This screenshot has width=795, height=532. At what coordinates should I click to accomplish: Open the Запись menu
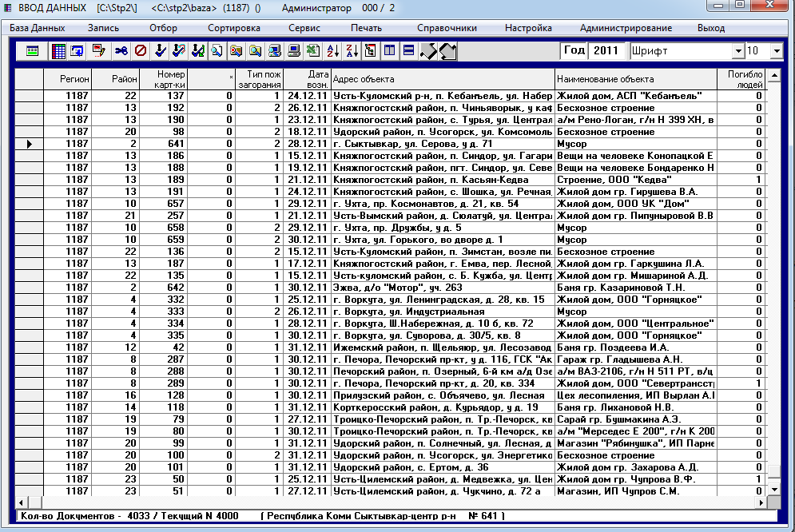pyautogui.click(x=103, y=28)
